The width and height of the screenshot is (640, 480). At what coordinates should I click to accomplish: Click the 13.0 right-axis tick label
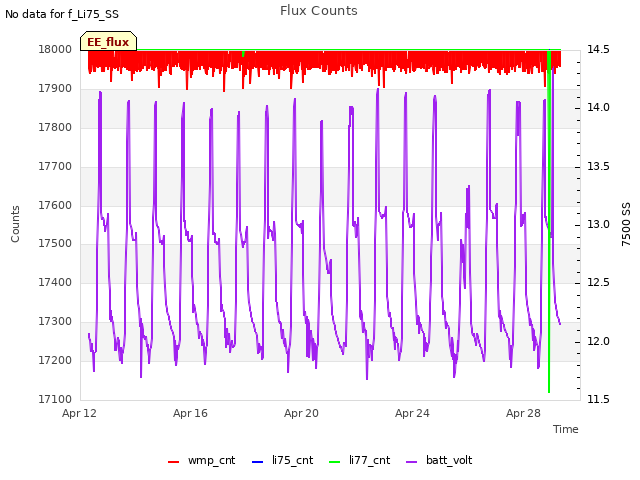click(x=598, y=224)
